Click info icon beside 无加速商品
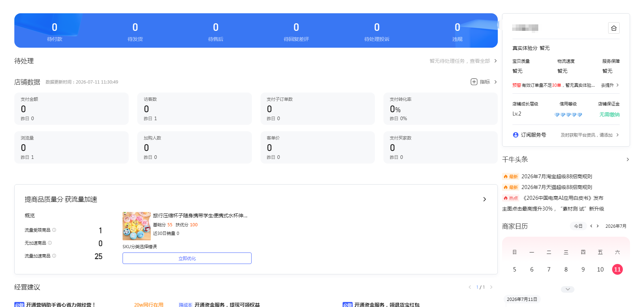This screenshot has width=644, height=307. point(50,243)
